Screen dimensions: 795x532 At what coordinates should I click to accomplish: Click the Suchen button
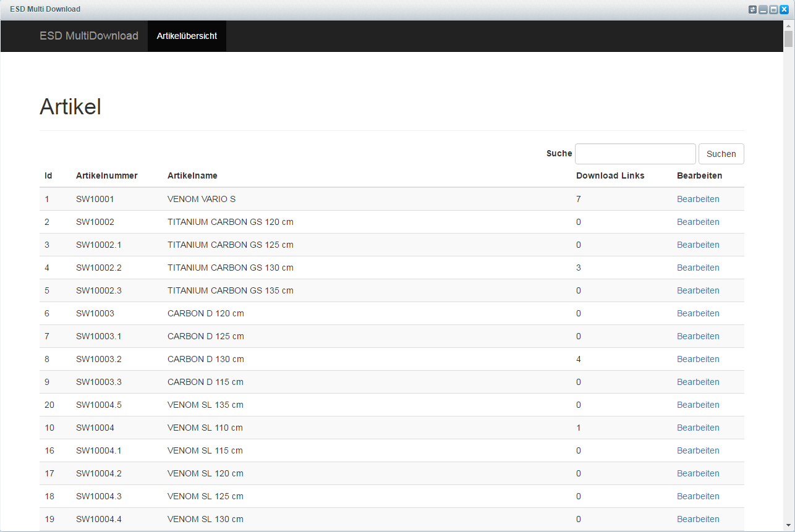pos(721,154)
